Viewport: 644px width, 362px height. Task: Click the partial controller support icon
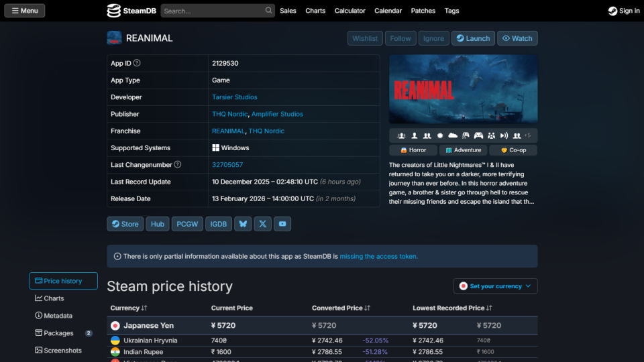click(x=466, y=135)
